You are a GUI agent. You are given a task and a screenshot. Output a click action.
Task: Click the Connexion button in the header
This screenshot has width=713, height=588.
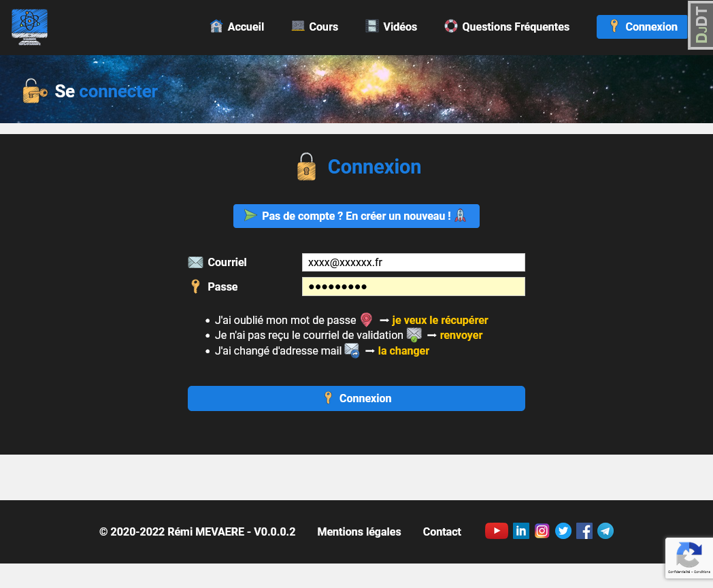642,27
